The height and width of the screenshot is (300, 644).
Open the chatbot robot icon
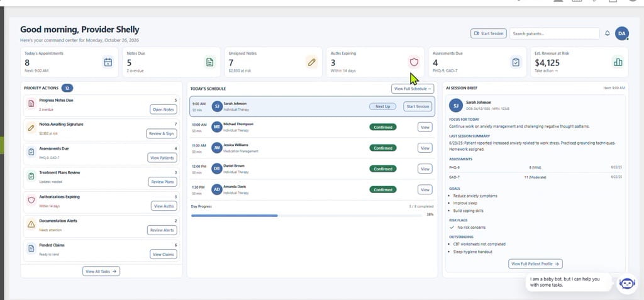[627, 284]
